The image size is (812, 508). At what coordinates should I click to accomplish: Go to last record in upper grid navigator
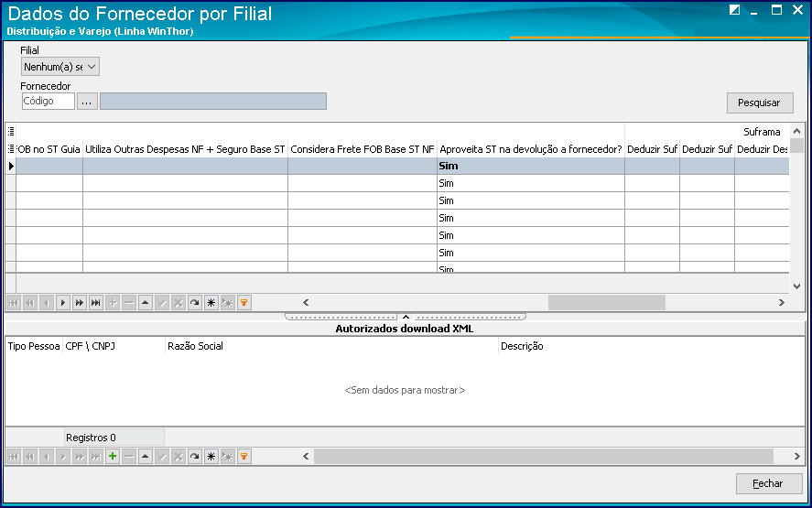(96, 303)
